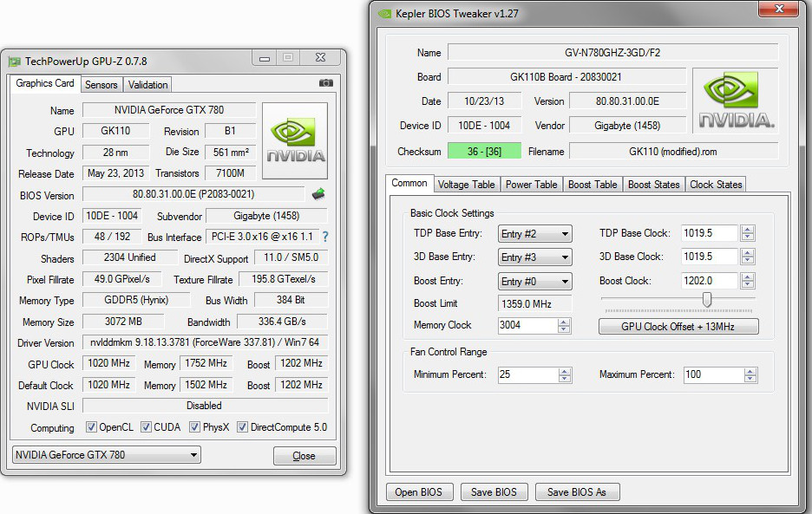The width and height of the screenshot is (812, 514).
Task: Open the Clock States tab
Action: pos(716,185)
